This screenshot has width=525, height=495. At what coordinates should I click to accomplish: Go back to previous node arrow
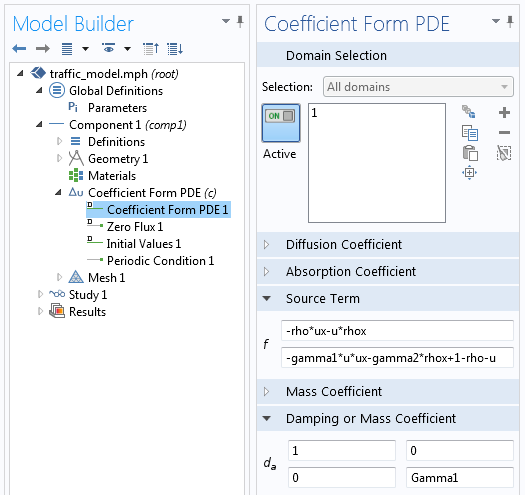click(x=19, y=49)
